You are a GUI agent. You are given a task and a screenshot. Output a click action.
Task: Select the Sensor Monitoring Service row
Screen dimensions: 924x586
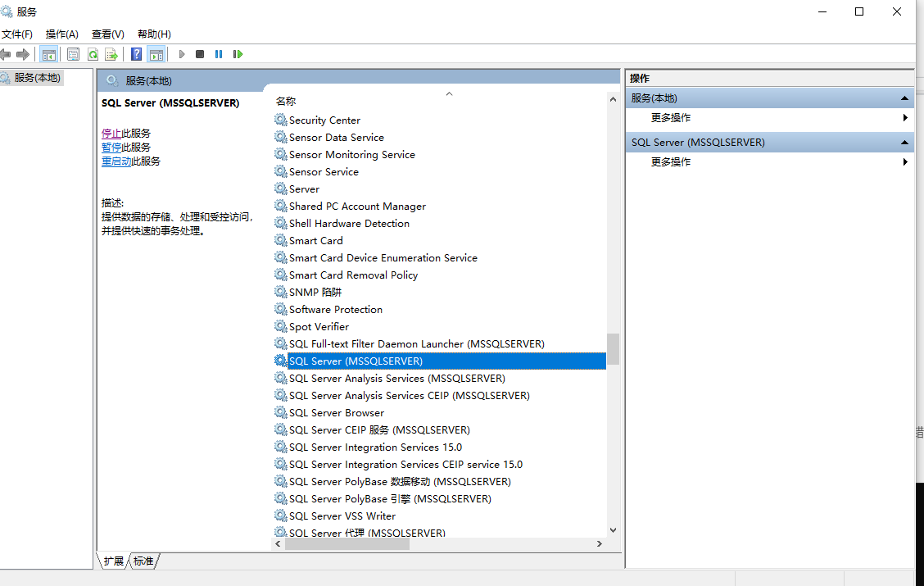(351, 154)
